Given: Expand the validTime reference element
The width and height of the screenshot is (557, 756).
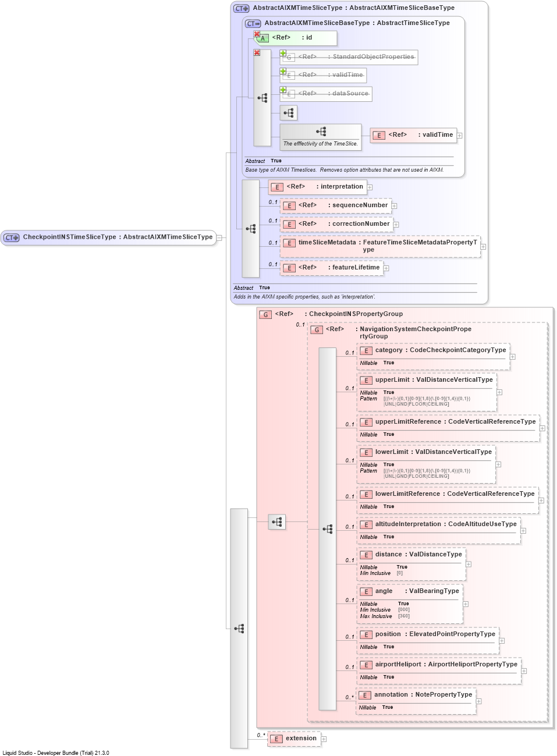Looking at the screenshot, I should click(459, 136).
